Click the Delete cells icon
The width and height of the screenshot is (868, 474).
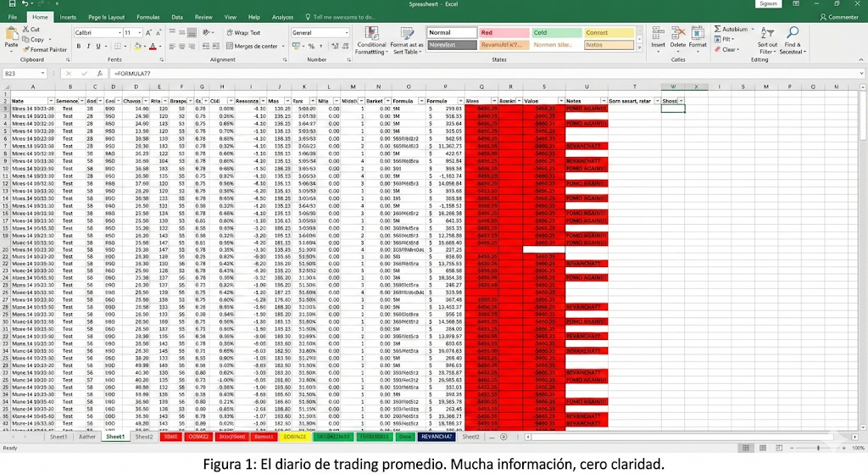pos(678,34)
